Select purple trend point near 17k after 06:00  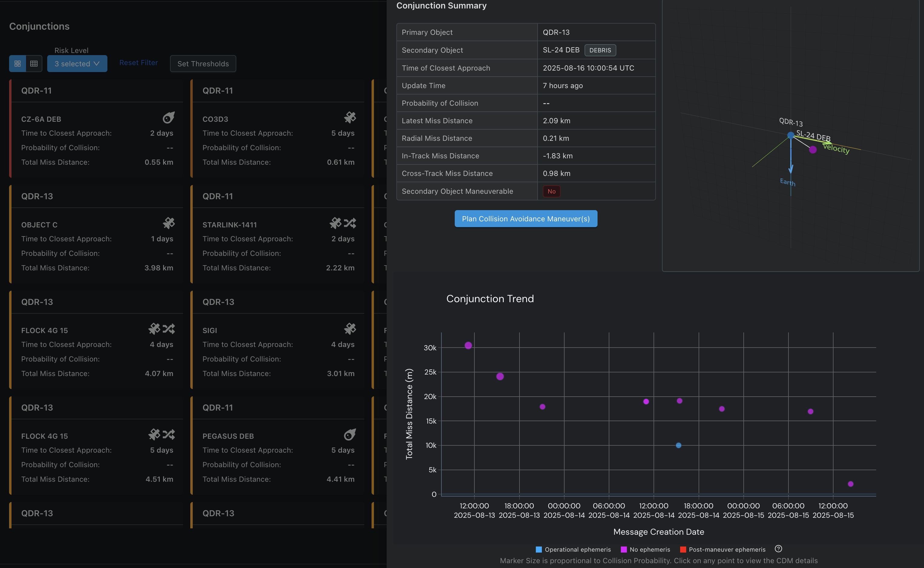click(x=810, y=411)
